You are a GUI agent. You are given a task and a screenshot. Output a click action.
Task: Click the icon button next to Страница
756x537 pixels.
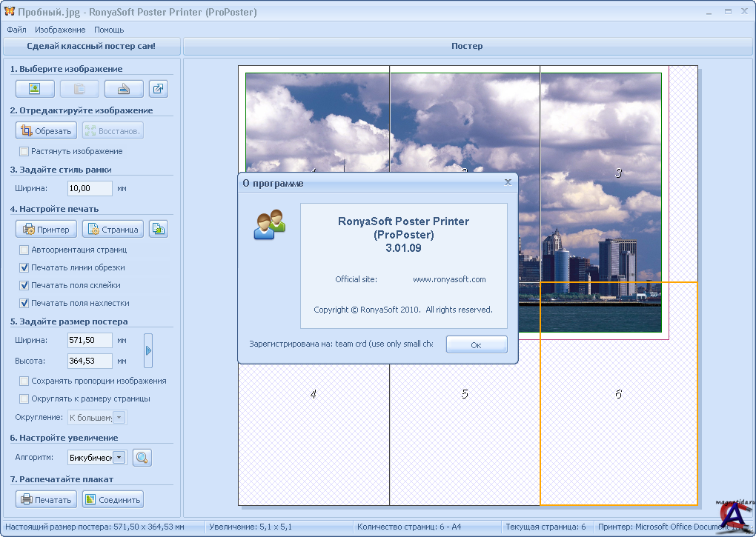[159, 230]
